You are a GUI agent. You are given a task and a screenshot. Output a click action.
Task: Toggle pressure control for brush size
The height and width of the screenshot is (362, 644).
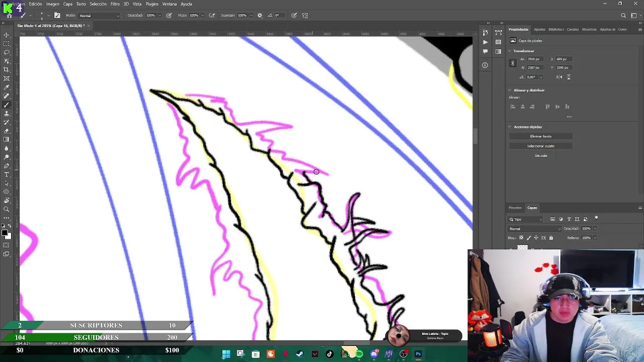tap(294, 16)
